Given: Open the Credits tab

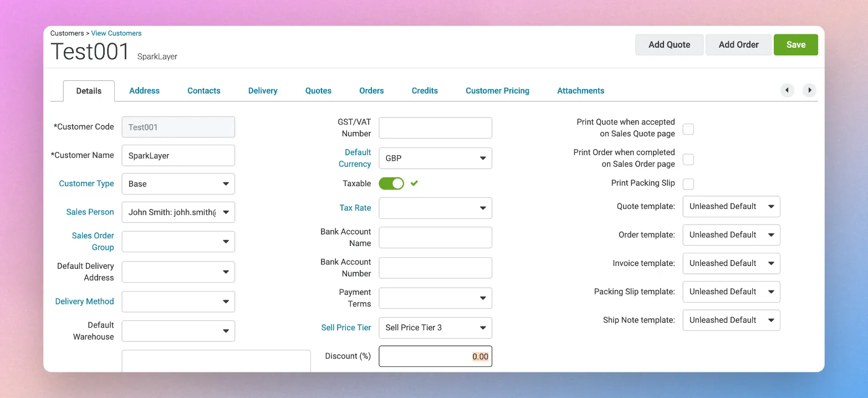Looking at the screenshot, I should point(425,91).
